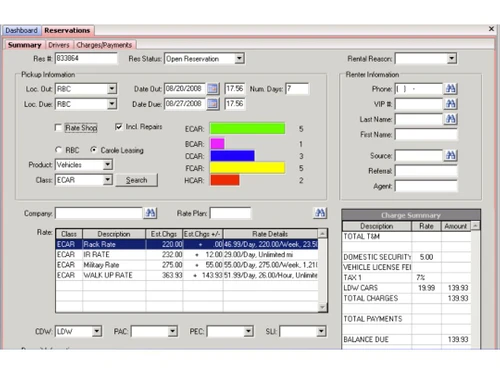Click the Num. Days field
This screenshot has height=375, width=500.
click(x=297, y=89)
